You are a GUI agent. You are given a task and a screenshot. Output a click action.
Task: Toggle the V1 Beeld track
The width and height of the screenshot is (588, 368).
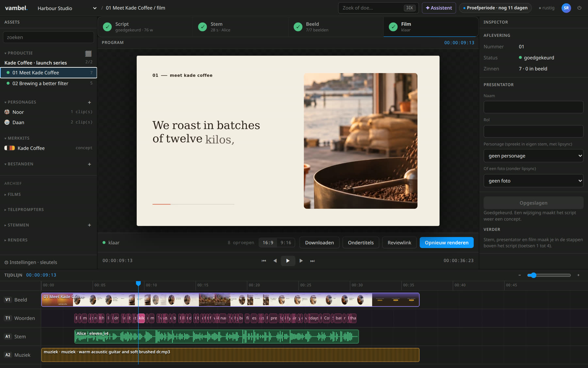click(x=8, y=300)
